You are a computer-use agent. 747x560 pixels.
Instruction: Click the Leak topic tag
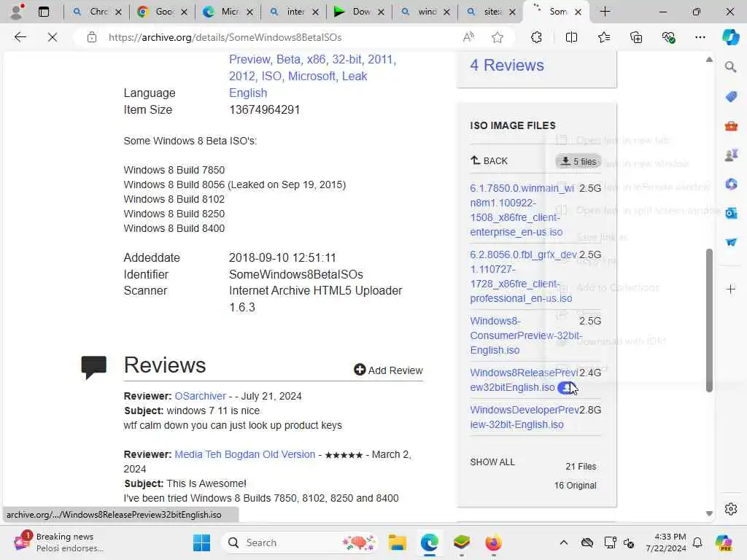pyautogui.click(x=354, y=76)
